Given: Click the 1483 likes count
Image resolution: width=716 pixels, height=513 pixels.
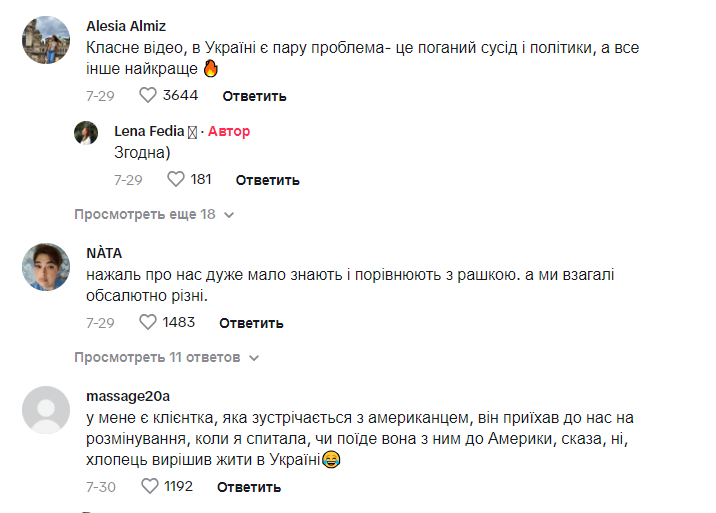Looking at the screenshot, I should coord(179,322).
